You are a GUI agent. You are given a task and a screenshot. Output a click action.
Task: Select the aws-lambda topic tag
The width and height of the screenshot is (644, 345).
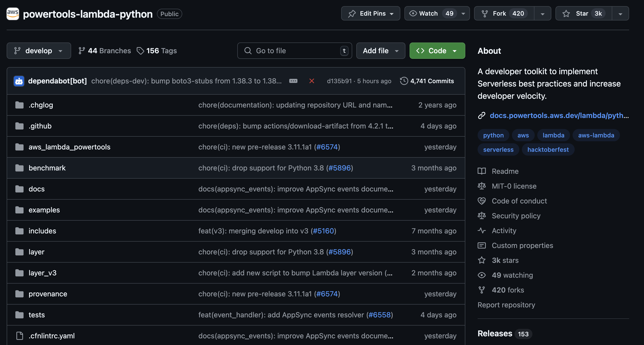tap(596, 135)
